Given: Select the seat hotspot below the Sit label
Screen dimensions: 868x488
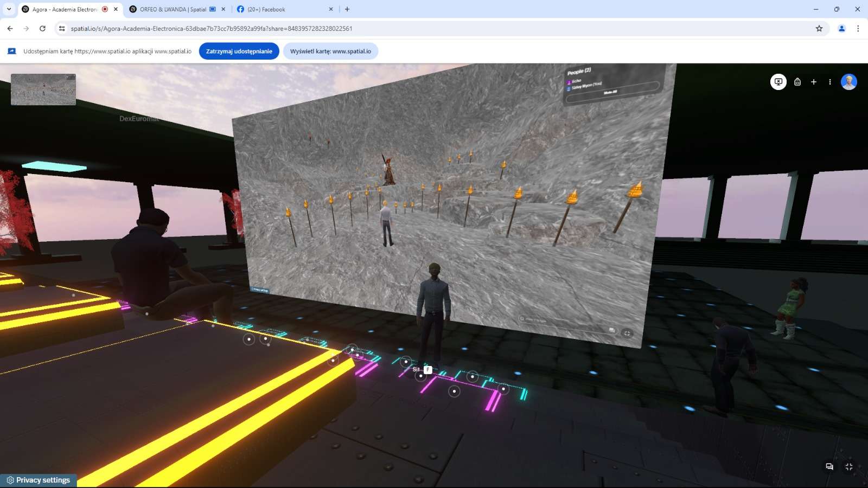Looking at the screenshot, I should pyautogui.click(x=420, y=376).
